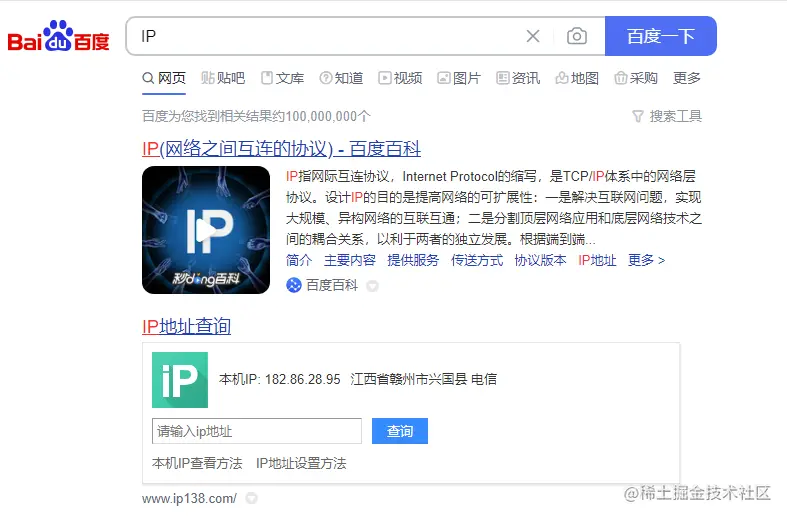Select the 资讯 tab
The height and width of the screenshot is (518, 787).
[x=518, y=78]
